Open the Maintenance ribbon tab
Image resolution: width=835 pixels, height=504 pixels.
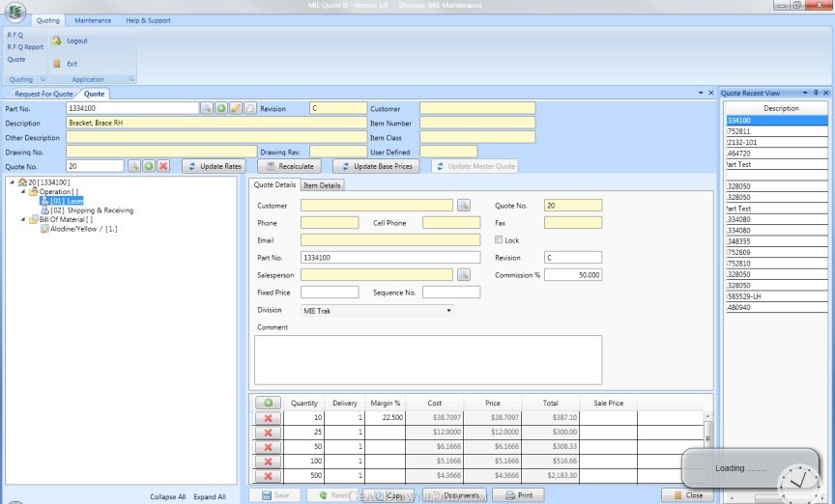[x=93, y=20]
